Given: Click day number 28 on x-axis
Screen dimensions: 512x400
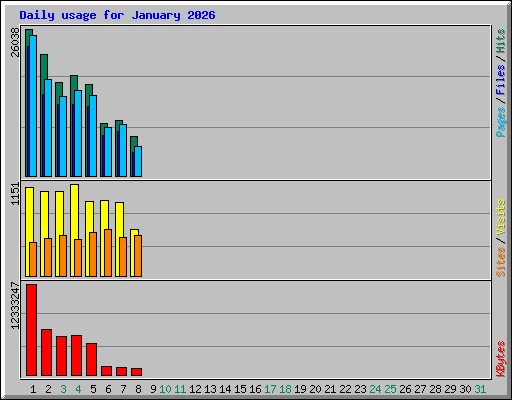Looking at the screenshot, I should 435,389.
